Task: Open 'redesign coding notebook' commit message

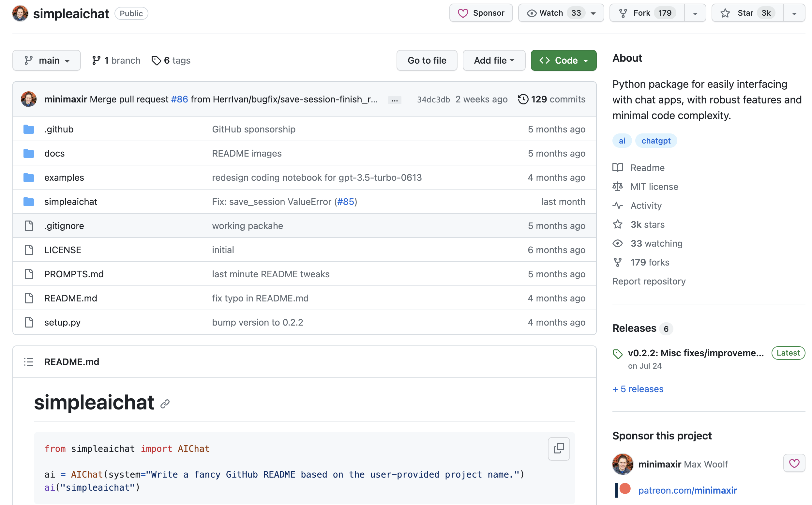Action: point(317,177)
